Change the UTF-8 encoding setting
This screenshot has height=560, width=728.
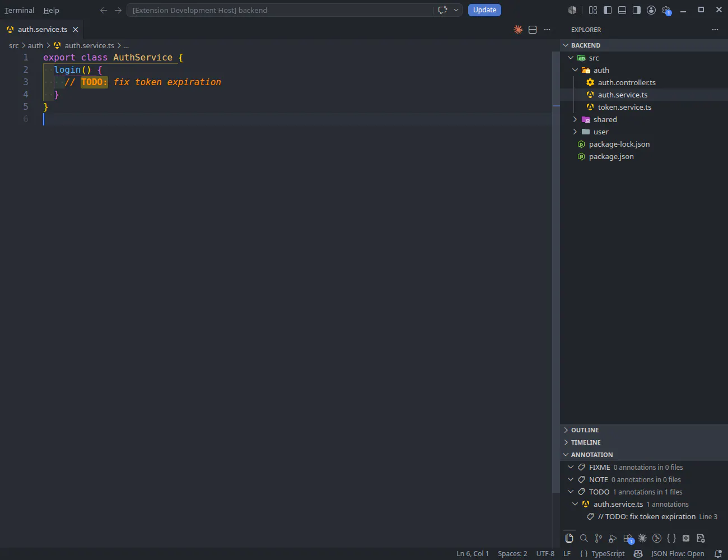545,553
